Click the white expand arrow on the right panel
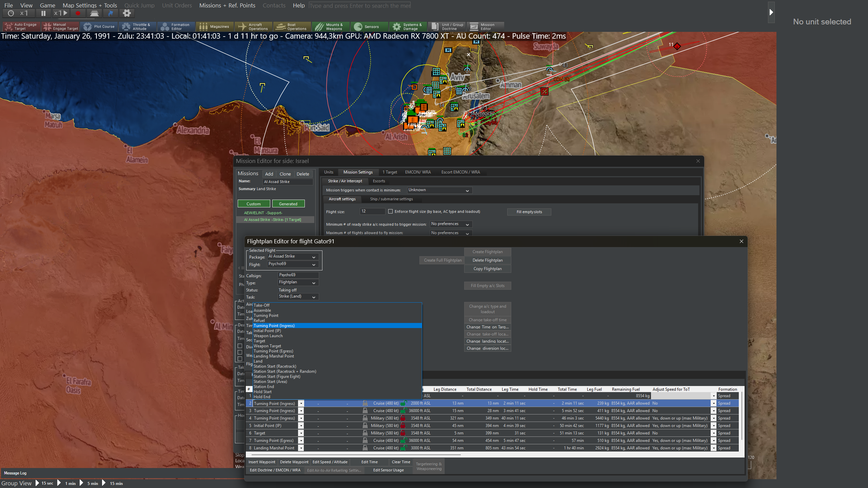This screenshot has height=488, width=868. pos(771,12)
